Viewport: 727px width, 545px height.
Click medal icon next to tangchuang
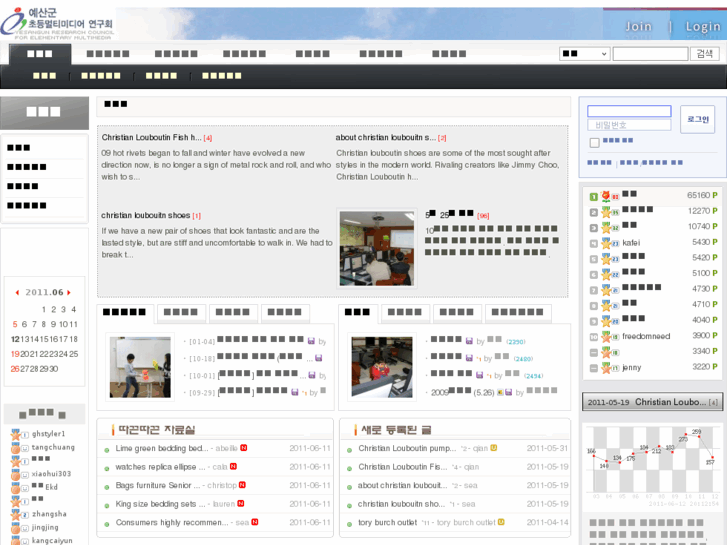16,448
